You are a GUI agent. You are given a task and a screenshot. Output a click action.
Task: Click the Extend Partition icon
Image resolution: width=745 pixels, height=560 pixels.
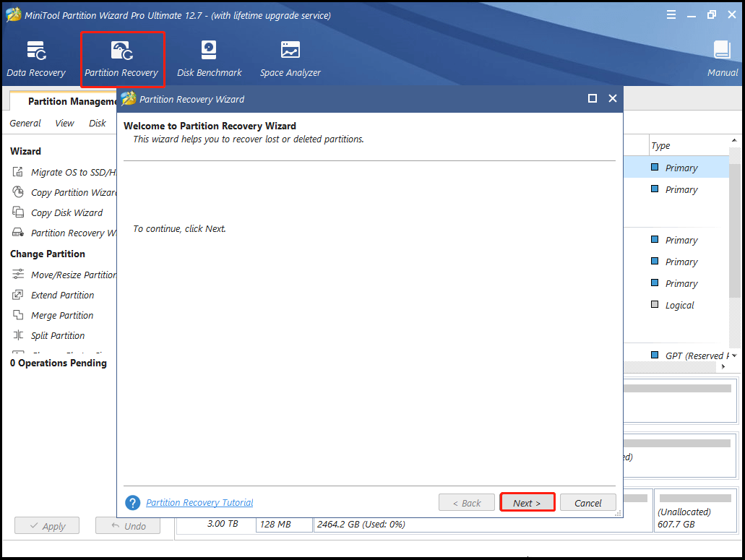click(17, 295)
